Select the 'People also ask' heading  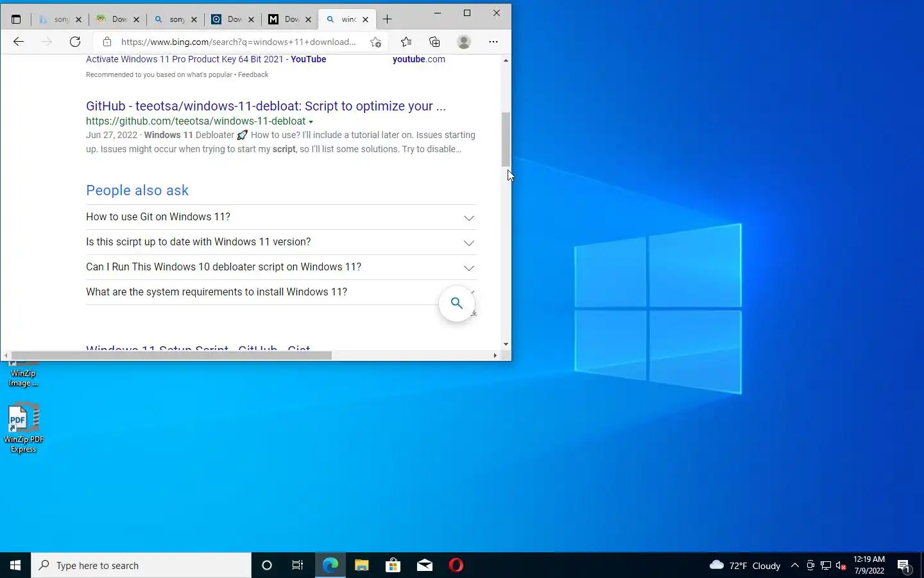coord(137,191)
